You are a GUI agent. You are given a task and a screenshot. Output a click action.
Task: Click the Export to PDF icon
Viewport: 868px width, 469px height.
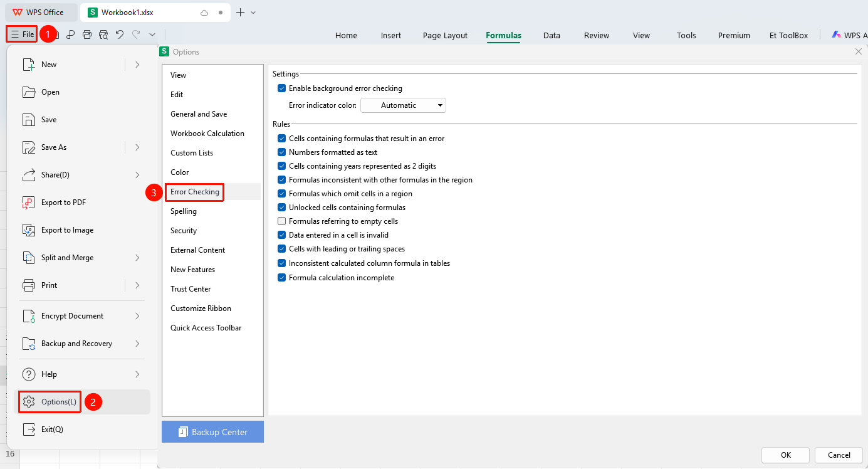29,203
